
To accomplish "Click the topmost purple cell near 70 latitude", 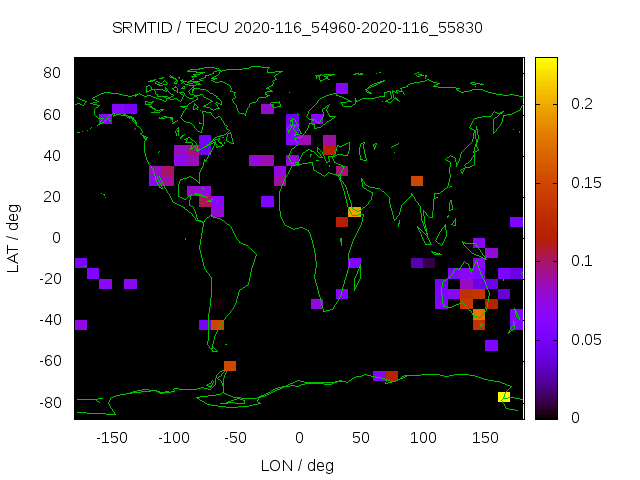I will tap(342, 88).
